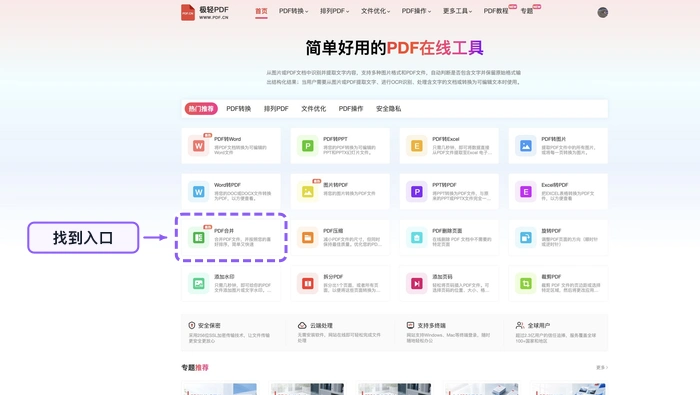
Task: Open 更多 link beside 专题推荐
Action: [x=602, y=367]
